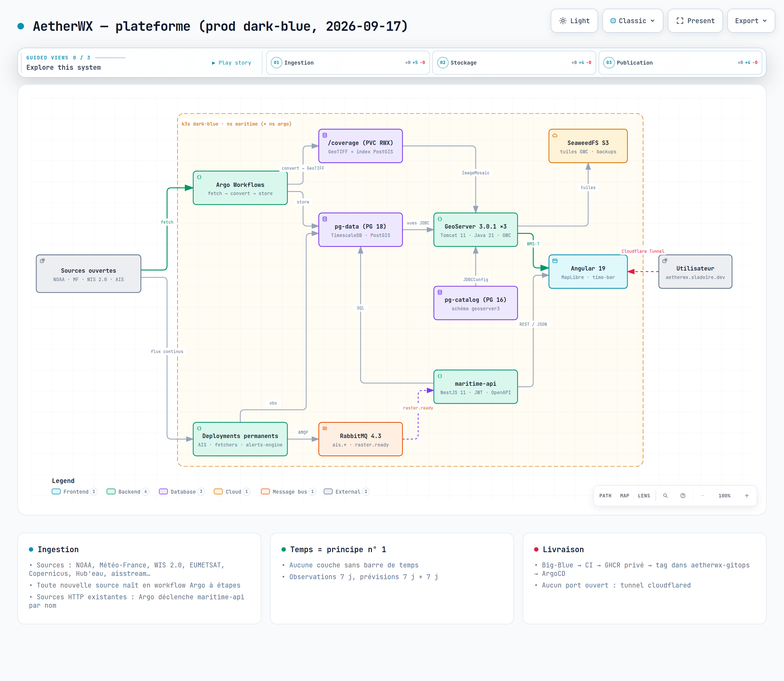Open the Export dropdown menu
Screen dimensions: 784x681
coord(751,21)
